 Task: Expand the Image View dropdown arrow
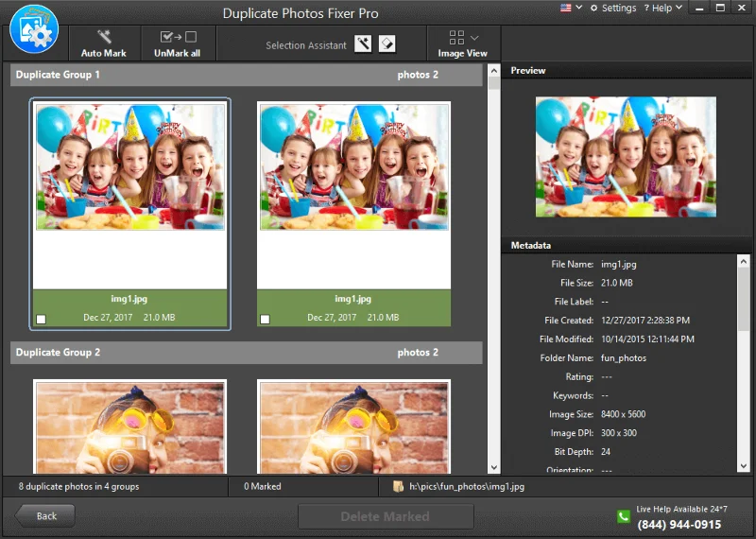click(474, 38)
